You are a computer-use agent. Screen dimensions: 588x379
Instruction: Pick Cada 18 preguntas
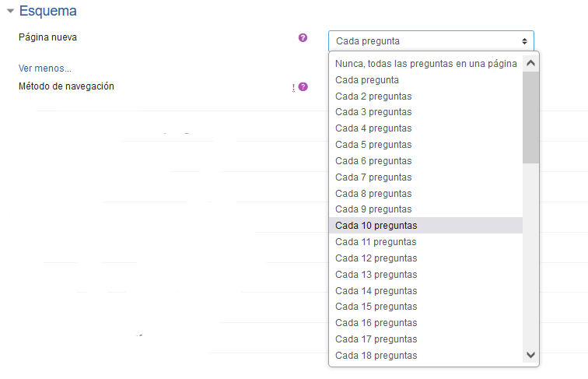click(x=425, y=356)
